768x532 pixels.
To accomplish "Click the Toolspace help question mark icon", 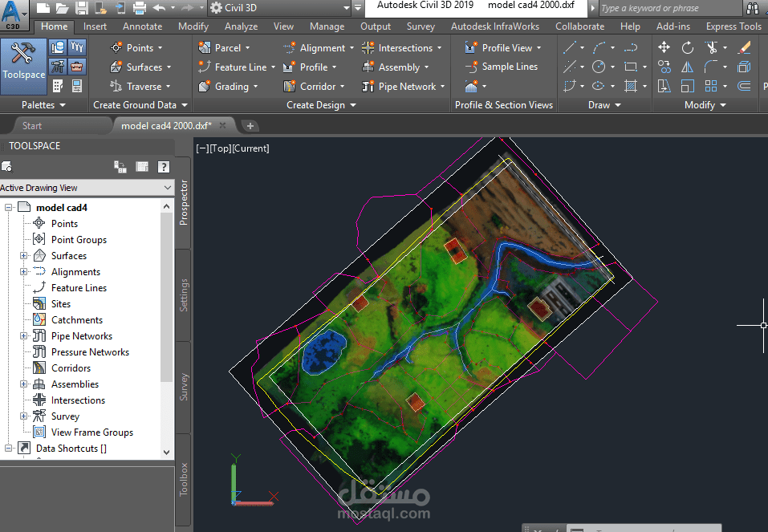I will 164,167.
